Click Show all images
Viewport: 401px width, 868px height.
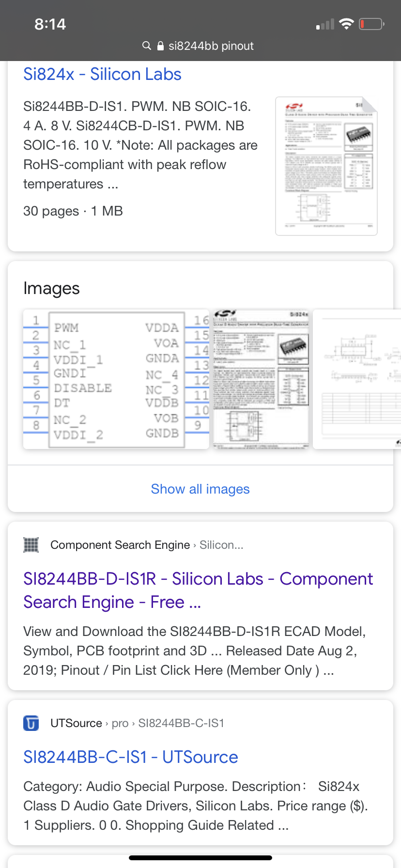(x=200, y=489)
